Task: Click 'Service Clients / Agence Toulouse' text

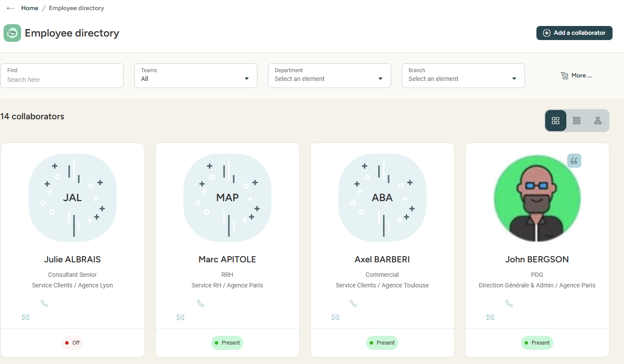Action: point(382,285)
